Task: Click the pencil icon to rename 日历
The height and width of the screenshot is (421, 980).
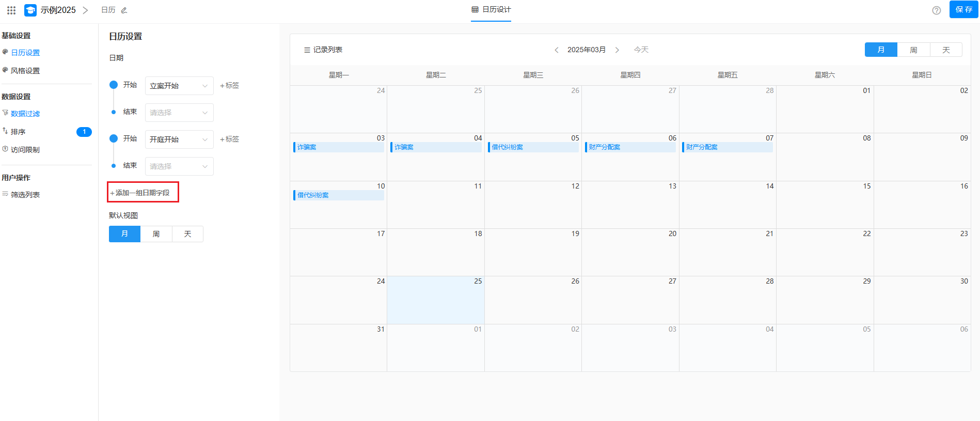Action: (x=124, y=10)
